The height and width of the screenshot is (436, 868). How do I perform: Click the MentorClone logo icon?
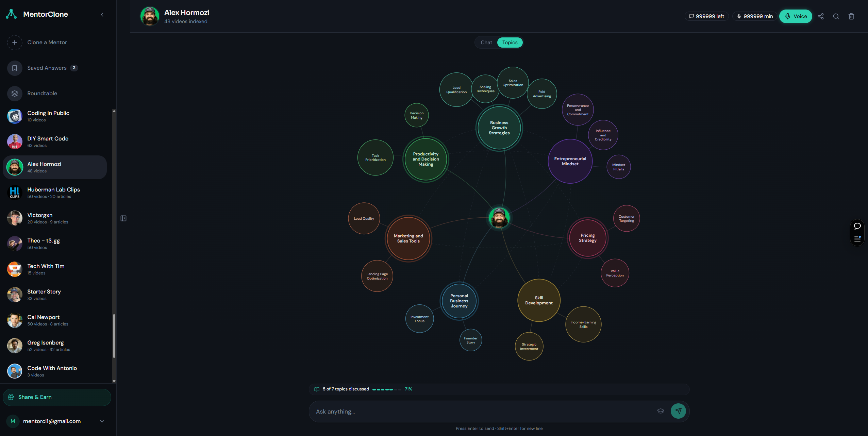coord(11,14)
